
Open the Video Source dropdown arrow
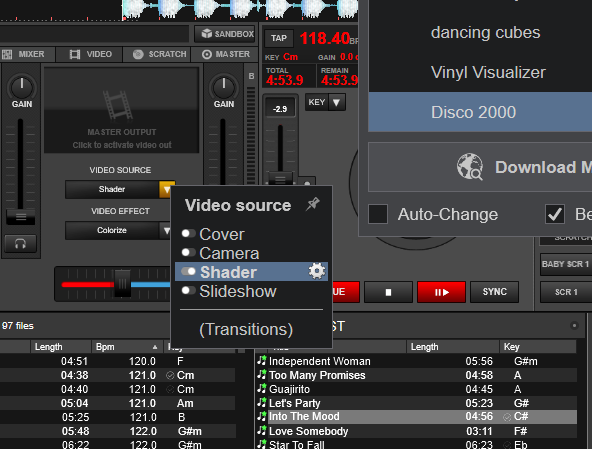(166, 189)
